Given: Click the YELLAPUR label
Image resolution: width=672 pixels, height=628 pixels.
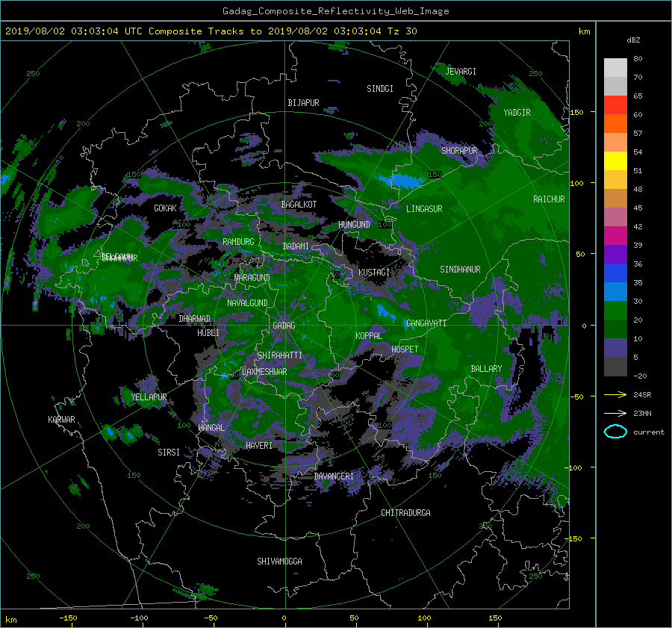Looking at the screenshot, I should point(149,397).
